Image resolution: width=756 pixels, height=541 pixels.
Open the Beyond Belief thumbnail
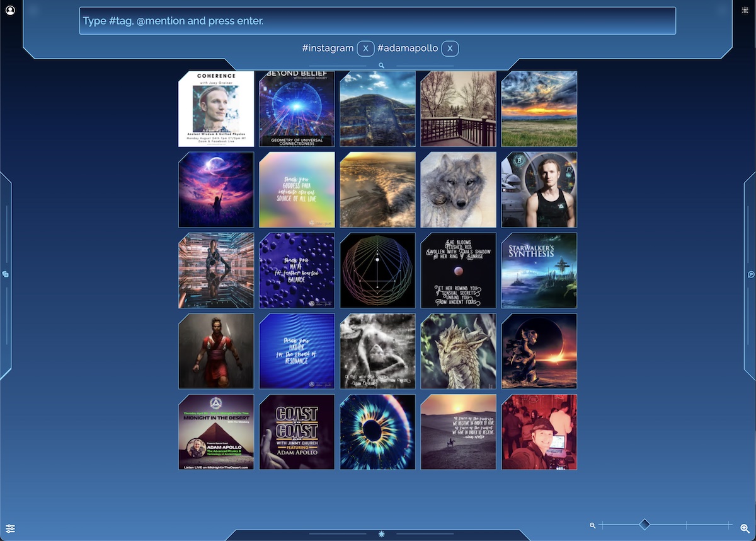pyautogui.click(x=297, y=108)
